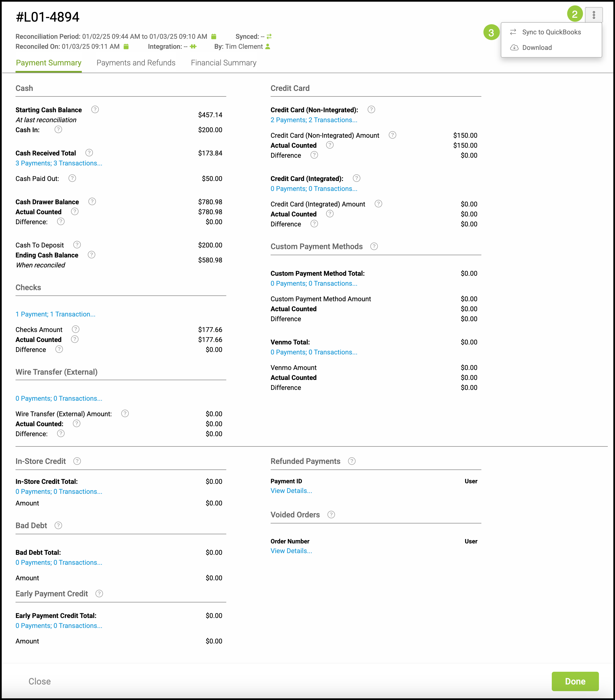Image resolution: width=615 pixels, height=700 pixels.
Task: Choose Download from the dropdown menu
Action: pyautogui.click(x=537, y=48)
